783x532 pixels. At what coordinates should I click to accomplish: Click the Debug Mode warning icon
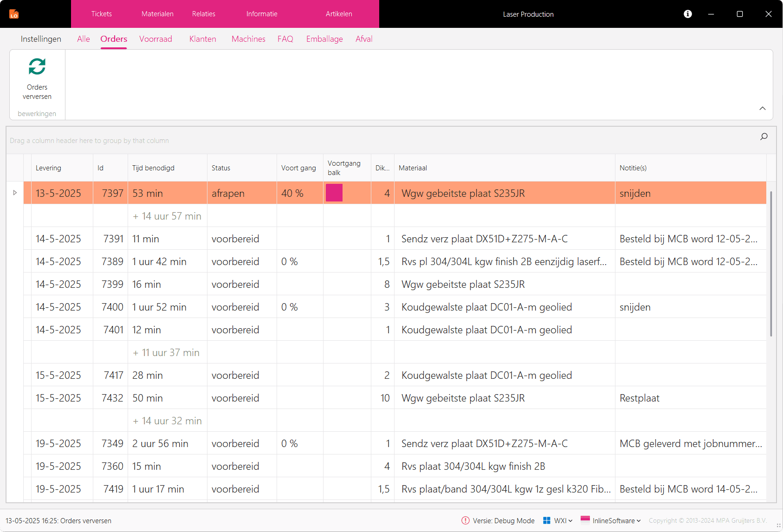466,520
